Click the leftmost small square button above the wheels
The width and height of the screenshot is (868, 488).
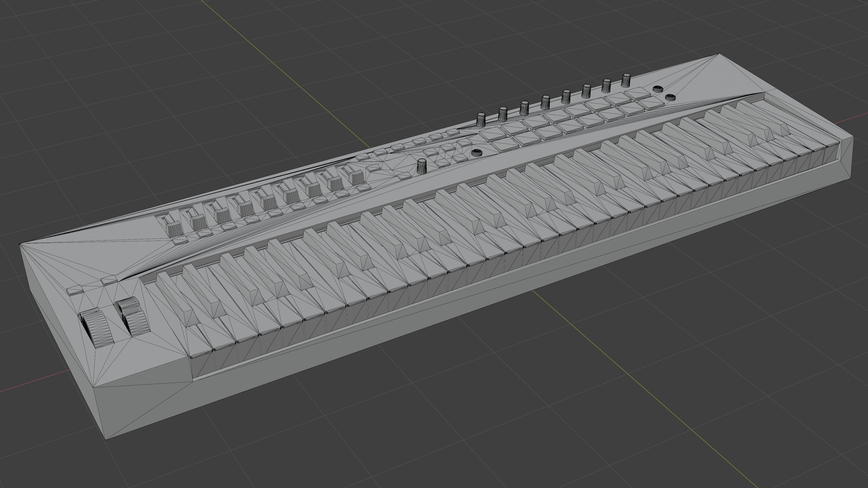coord(75,290)
